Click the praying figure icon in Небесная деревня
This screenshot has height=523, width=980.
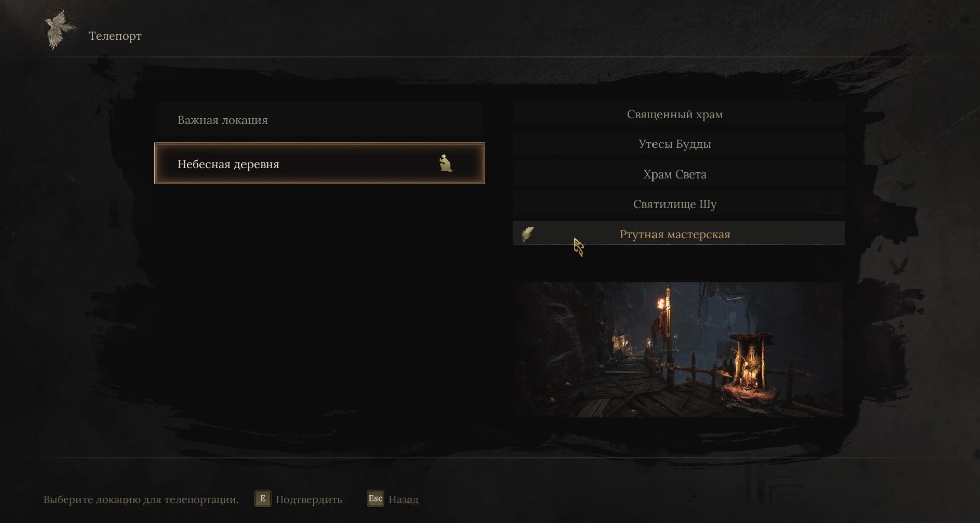(446, 163)
